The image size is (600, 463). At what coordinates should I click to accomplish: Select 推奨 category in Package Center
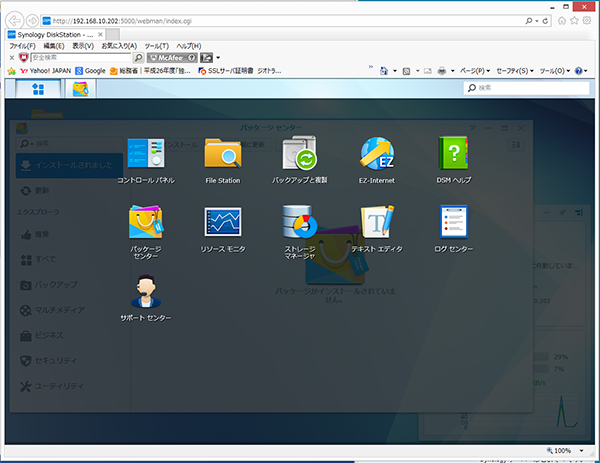(x=69, y=234)
